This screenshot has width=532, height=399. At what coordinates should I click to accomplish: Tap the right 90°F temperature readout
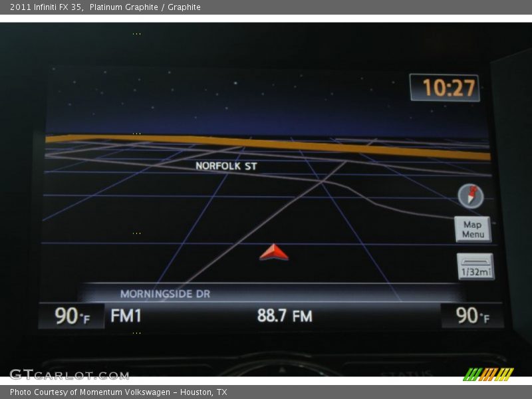[472, 315]
